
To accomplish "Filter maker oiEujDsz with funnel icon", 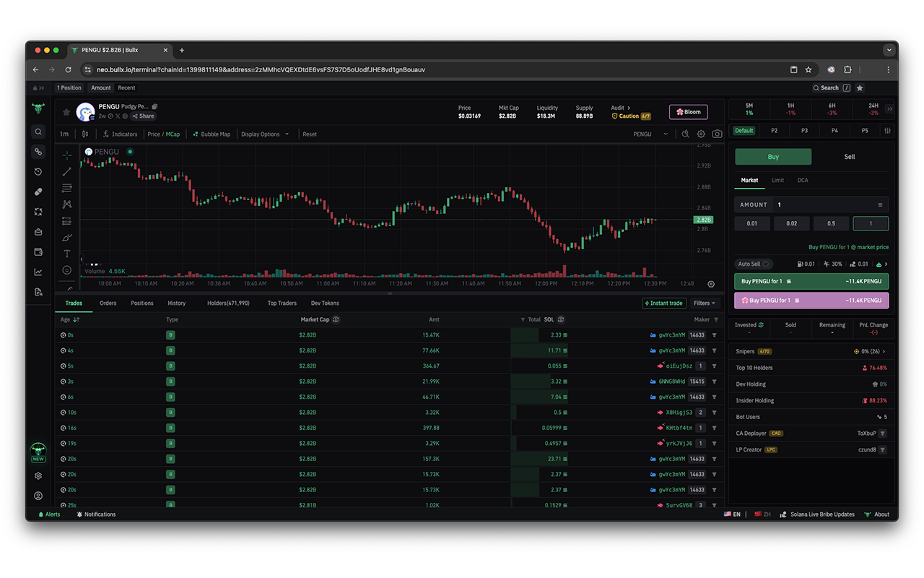I will point(715,366).
